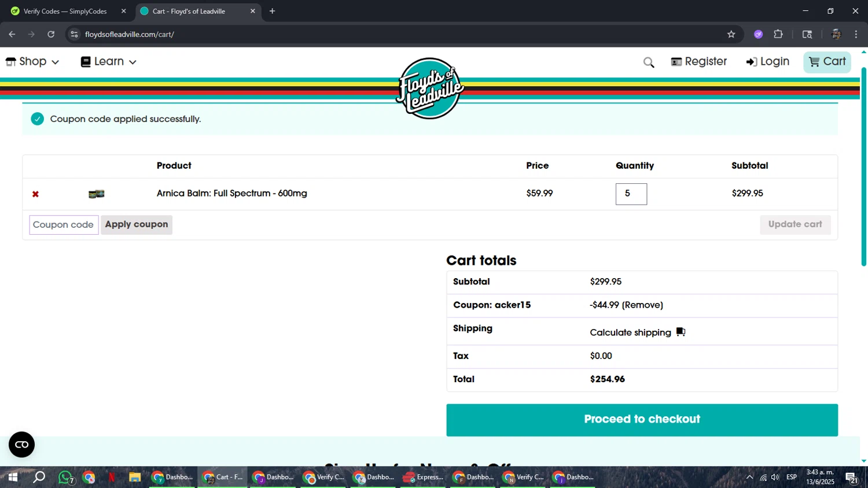Open the Windows Start menu
This screenshot has height=488, width=868.
point(13,477)
